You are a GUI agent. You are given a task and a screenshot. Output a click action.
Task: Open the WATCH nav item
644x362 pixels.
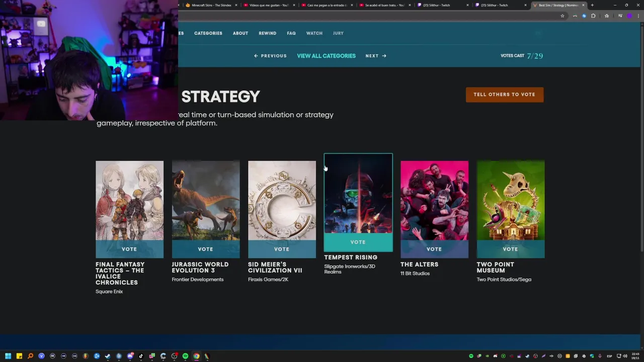click(x=314, y=33)
